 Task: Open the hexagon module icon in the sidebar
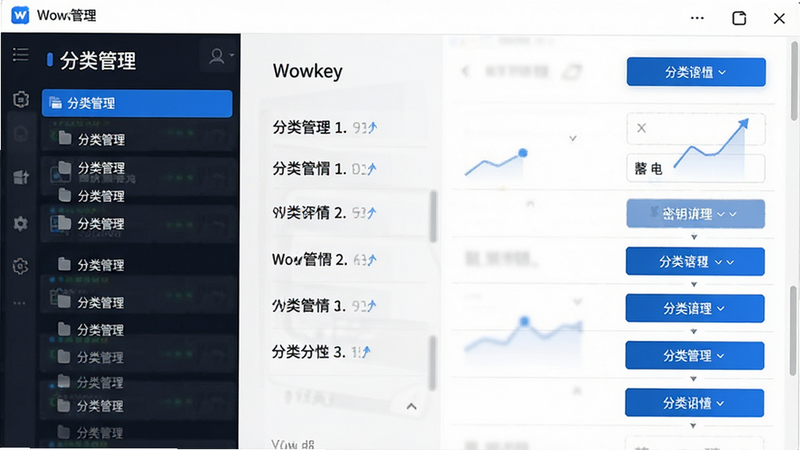[21, 99]
